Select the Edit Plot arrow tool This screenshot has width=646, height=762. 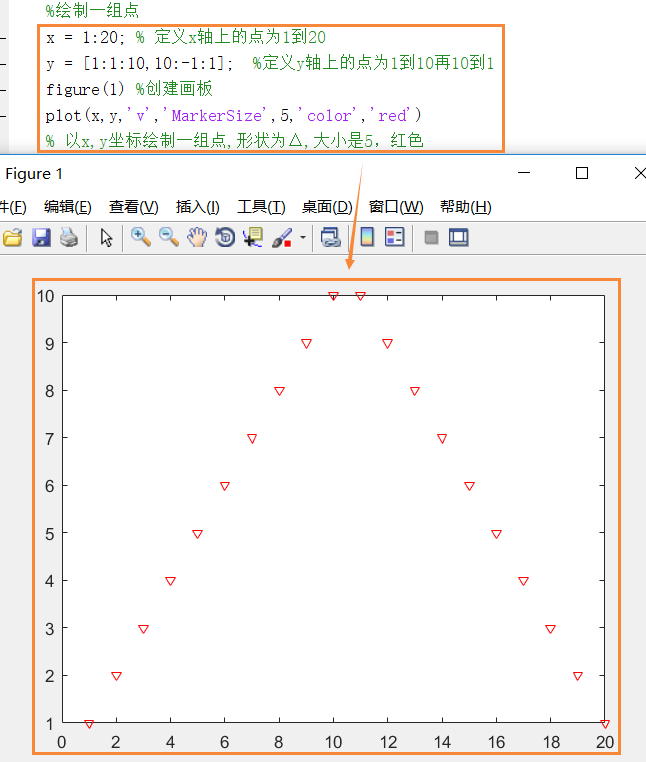pos(107,238)
